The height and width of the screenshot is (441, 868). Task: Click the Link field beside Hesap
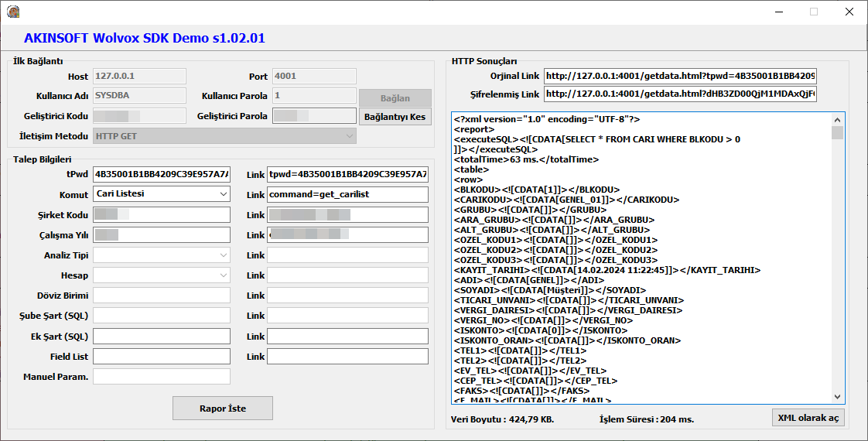click(x=347, y=275)
